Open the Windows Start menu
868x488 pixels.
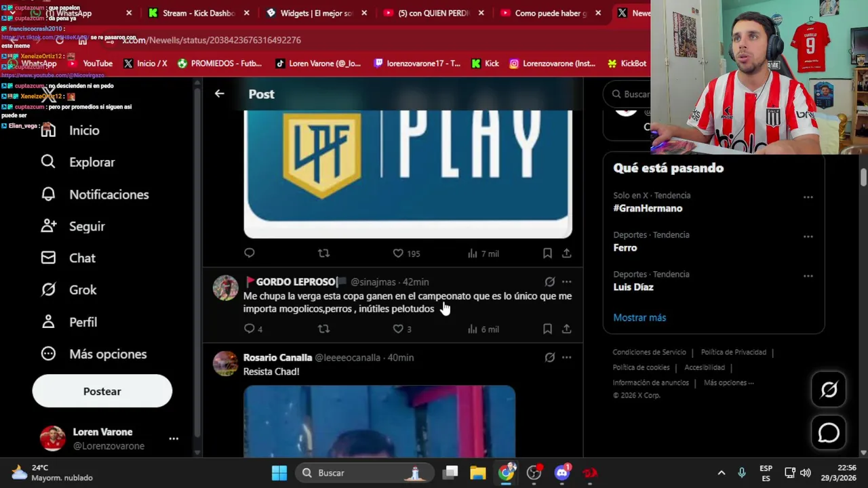[279, 472]
